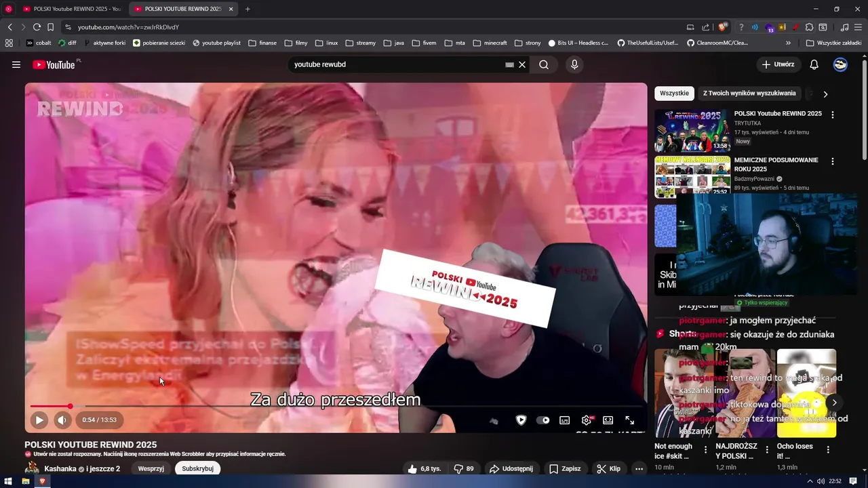Screen dimensions: 868x488
Task: Start voice search with the microphone
Action: (574, 64)
